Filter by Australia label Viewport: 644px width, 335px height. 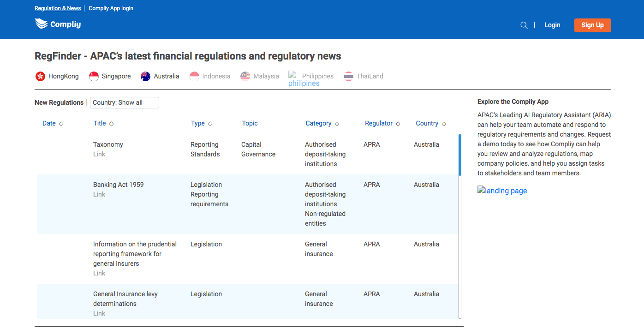pos(167,76)
